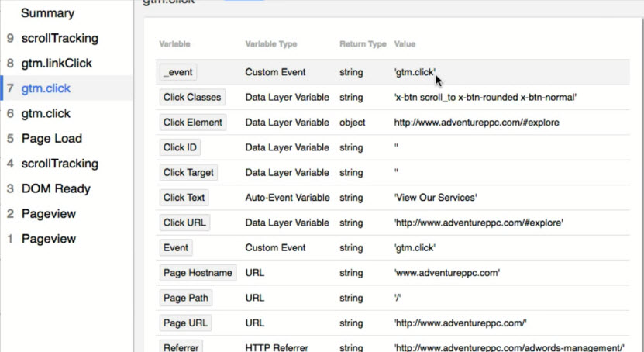Select event 1 Pageview

click(x=48, y=239)
